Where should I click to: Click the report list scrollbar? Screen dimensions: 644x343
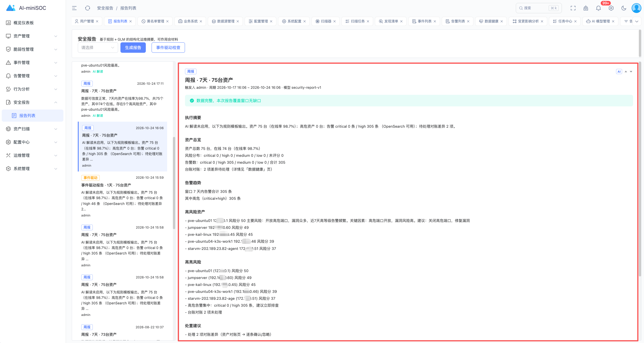[x=174, y=183]
